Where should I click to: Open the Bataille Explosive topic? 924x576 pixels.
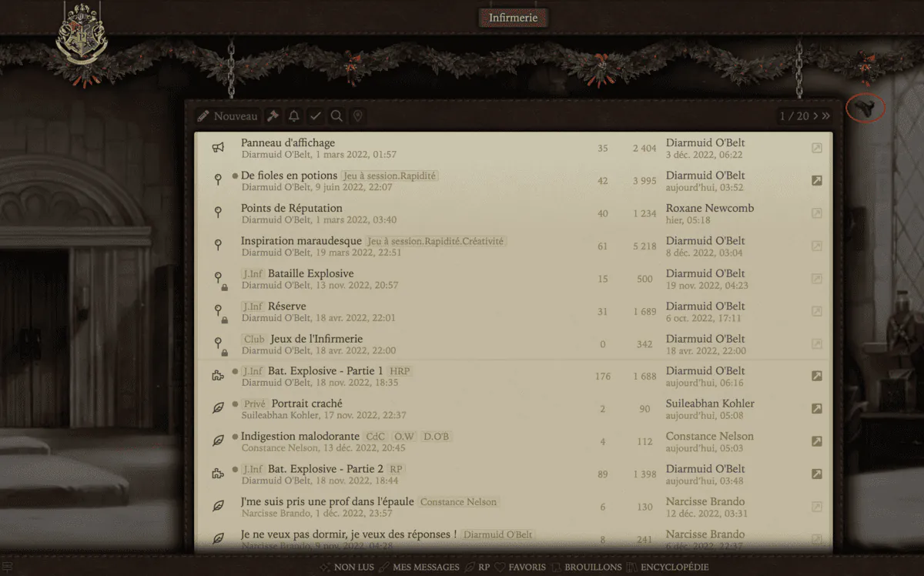point(311,273)
